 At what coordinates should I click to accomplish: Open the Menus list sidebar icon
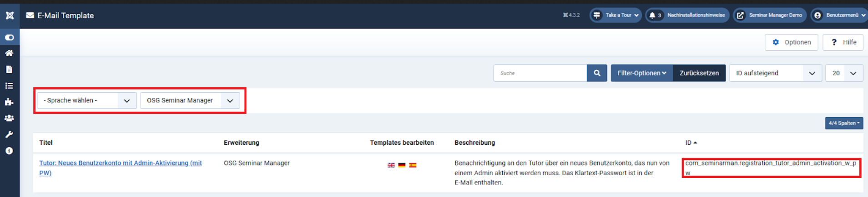9,86
